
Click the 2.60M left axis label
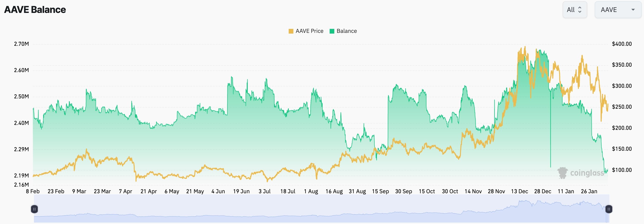coord(21,70)
